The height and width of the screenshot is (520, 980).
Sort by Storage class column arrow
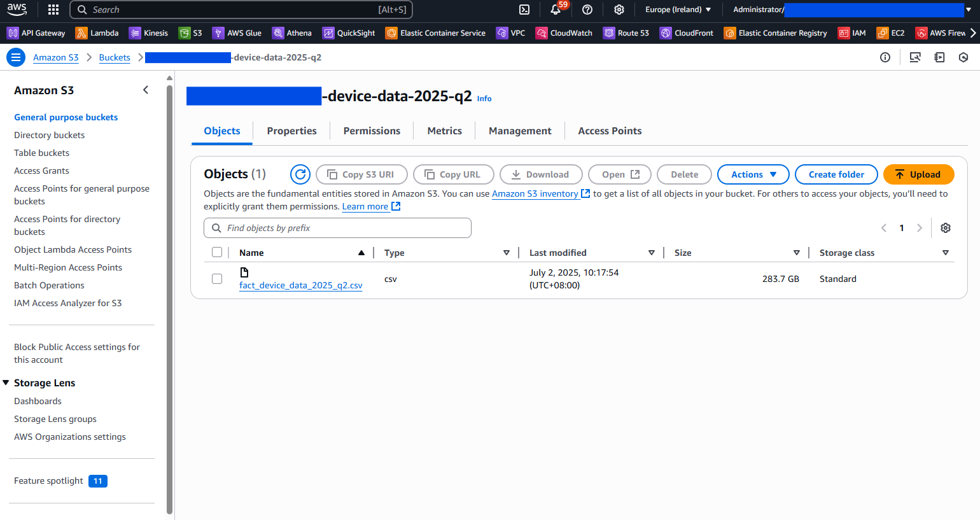(x=946, y=253)
